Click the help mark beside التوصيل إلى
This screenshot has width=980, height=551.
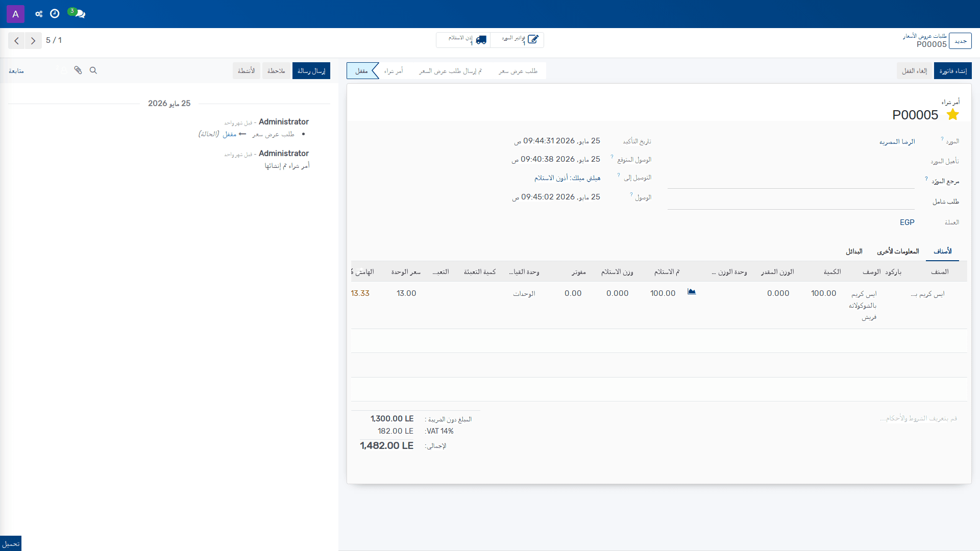(619, 175)
